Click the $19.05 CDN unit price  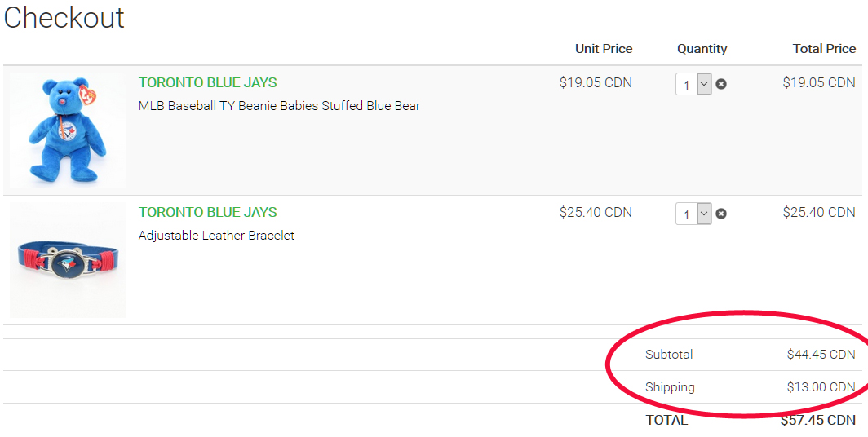tap(595, 82)
